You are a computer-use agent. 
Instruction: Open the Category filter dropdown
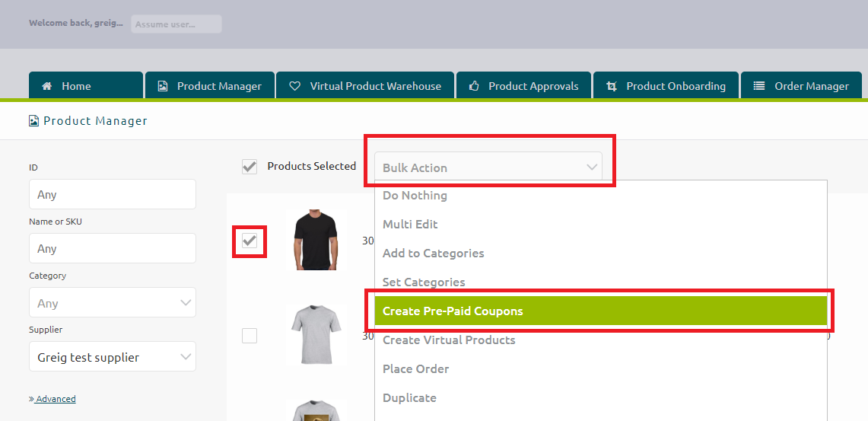pos(113,303)
